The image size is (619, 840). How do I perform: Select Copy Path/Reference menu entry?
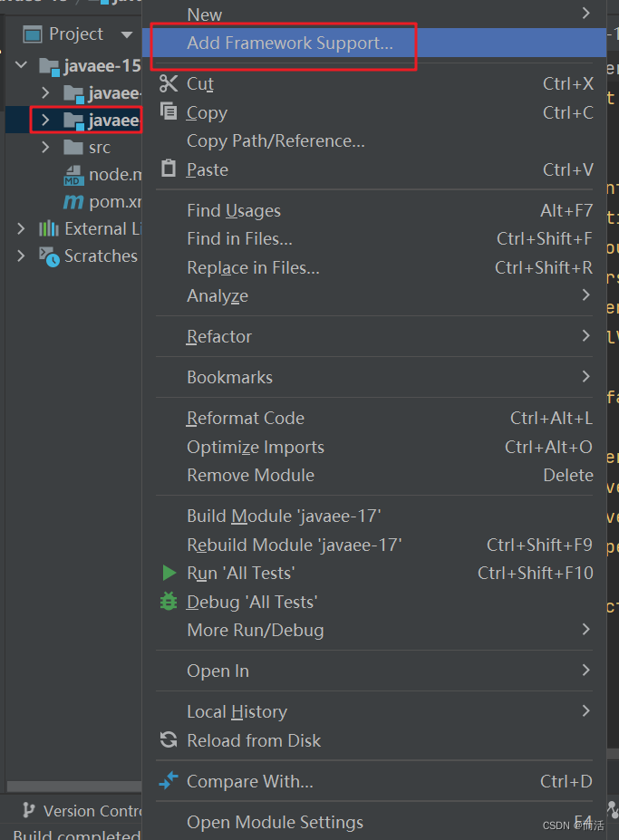point(374,140)
